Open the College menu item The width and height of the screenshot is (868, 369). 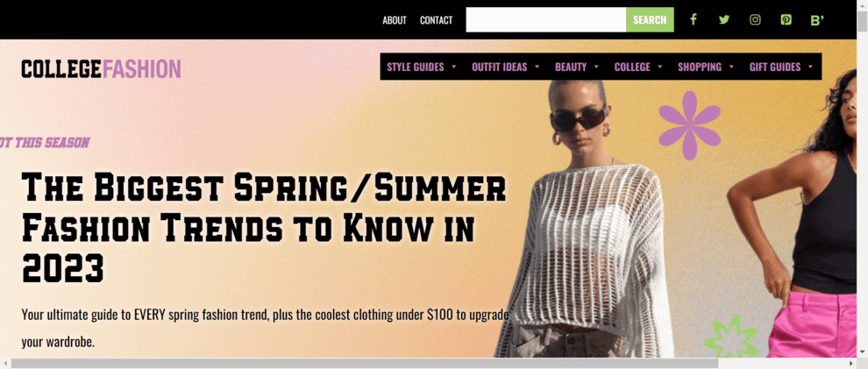[632, 67]
